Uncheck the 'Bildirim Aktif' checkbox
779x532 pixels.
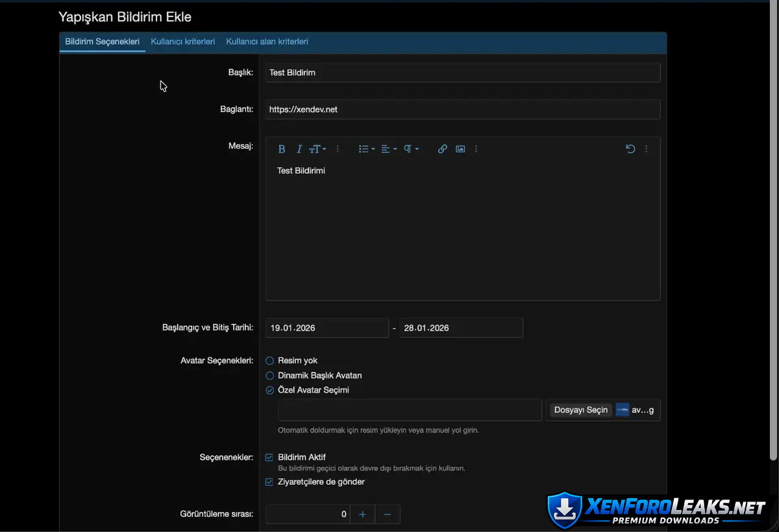pyautogui.click(x=269, y=457)
